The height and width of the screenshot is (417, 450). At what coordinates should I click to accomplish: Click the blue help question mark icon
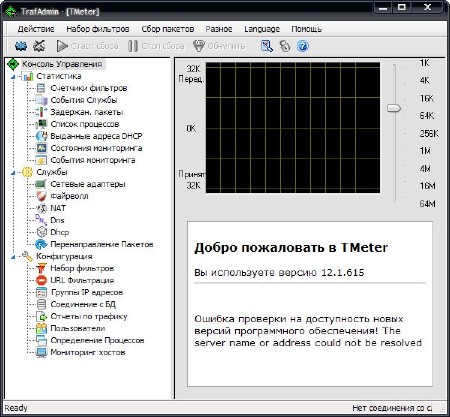coord(303,46)
